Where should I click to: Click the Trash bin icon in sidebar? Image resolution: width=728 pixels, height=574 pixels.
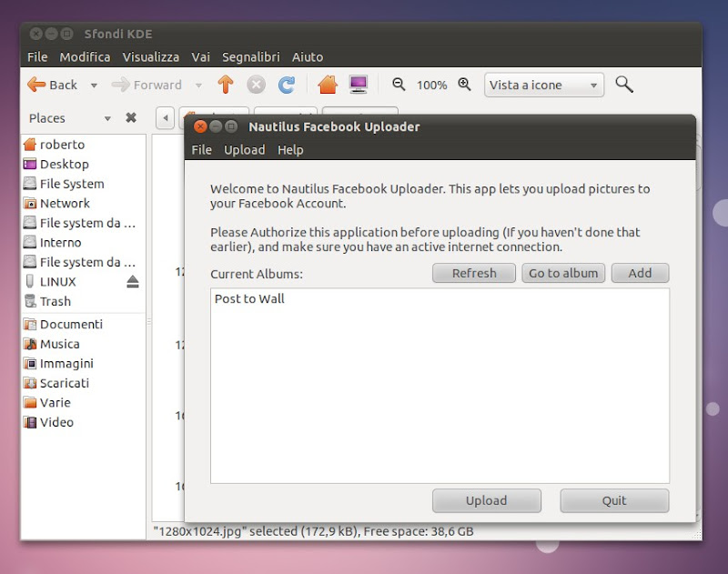(x=30, y=301)
